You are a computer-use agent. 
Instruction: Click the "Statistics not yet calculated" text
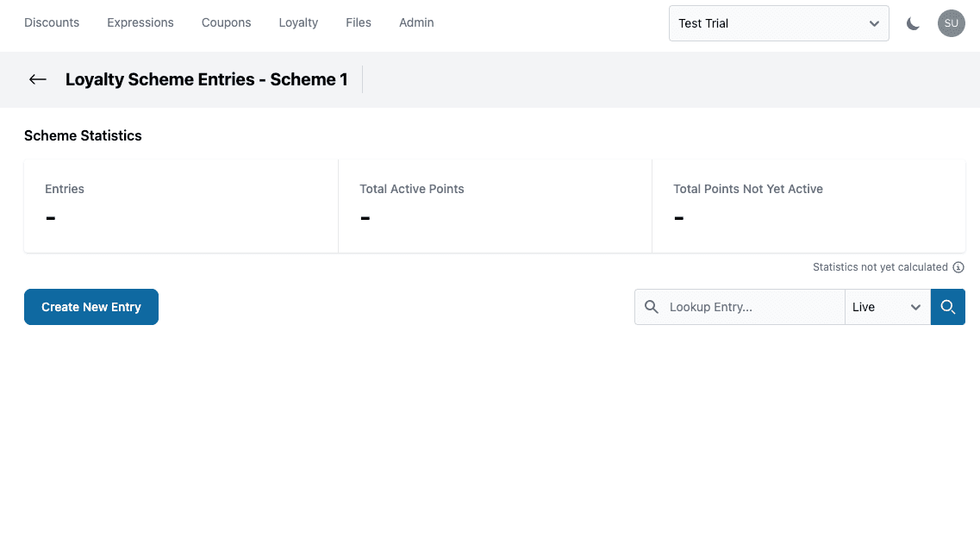[879, 267]
